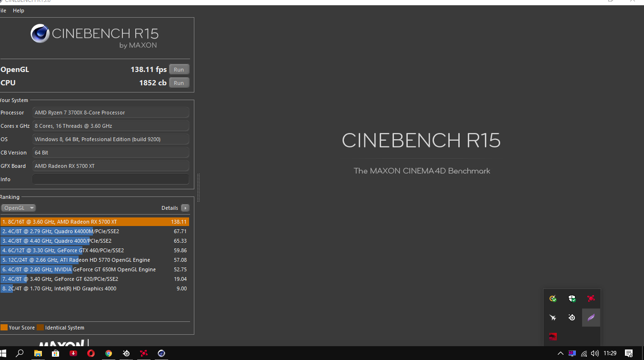Click GFX Board field AMD Radeon RX 5700 XT
Viewport: 644px width, 360px height.
[x=111, y=166]
